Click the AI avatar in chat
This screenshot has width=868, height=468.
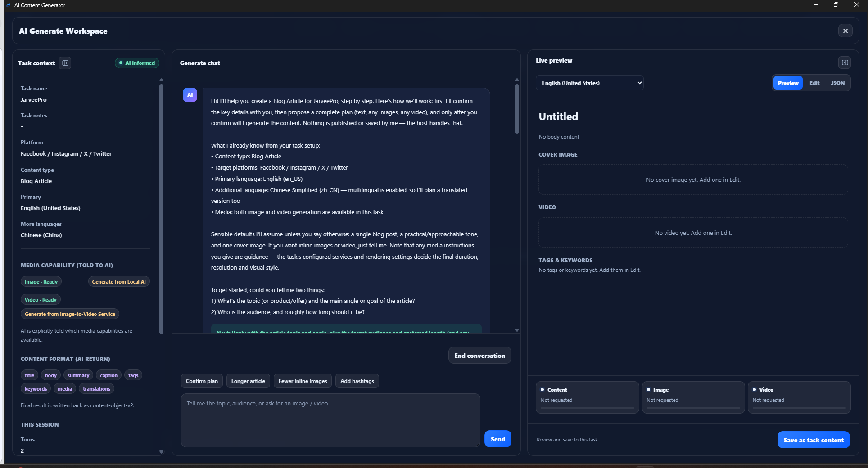pyautogui.click(x=190, y=95)
